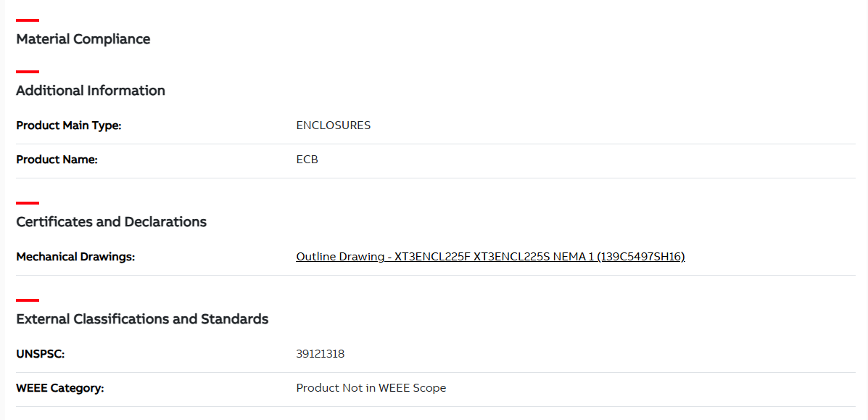Click red bar above External Classifications
The width and height of the screenshot is (868, 420).
point(28,300)
